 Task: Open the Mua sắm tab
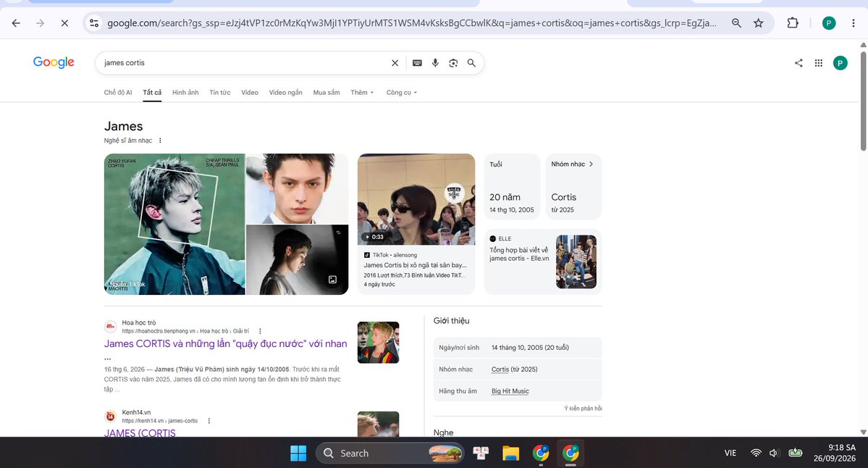pyautogui.click(x=326, y=93)
